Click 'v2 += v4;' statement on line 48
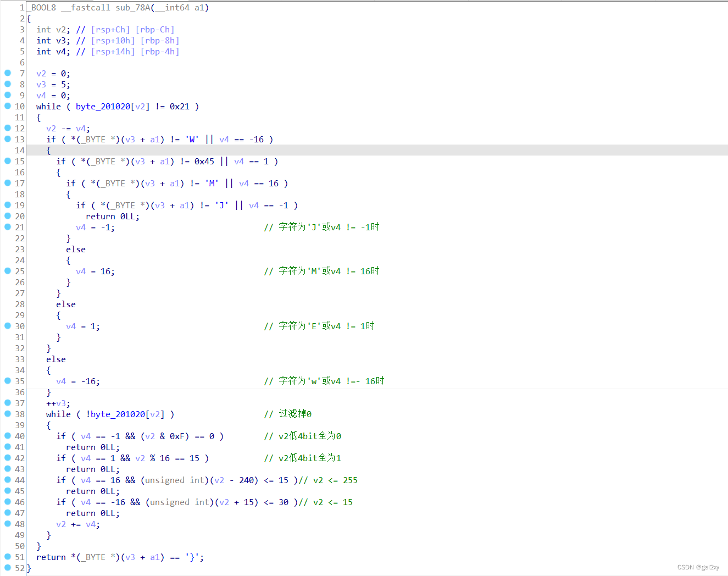 tap(78, 524)
